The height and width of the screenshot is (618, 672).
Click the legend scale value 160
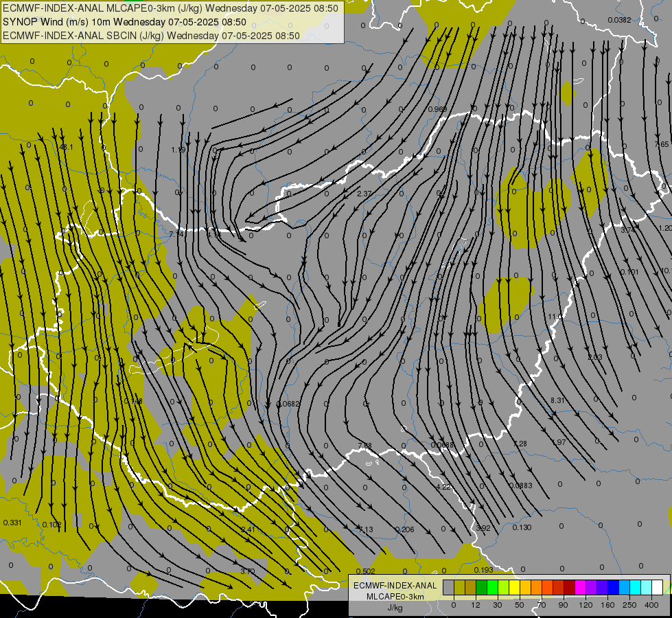point(607,605)
